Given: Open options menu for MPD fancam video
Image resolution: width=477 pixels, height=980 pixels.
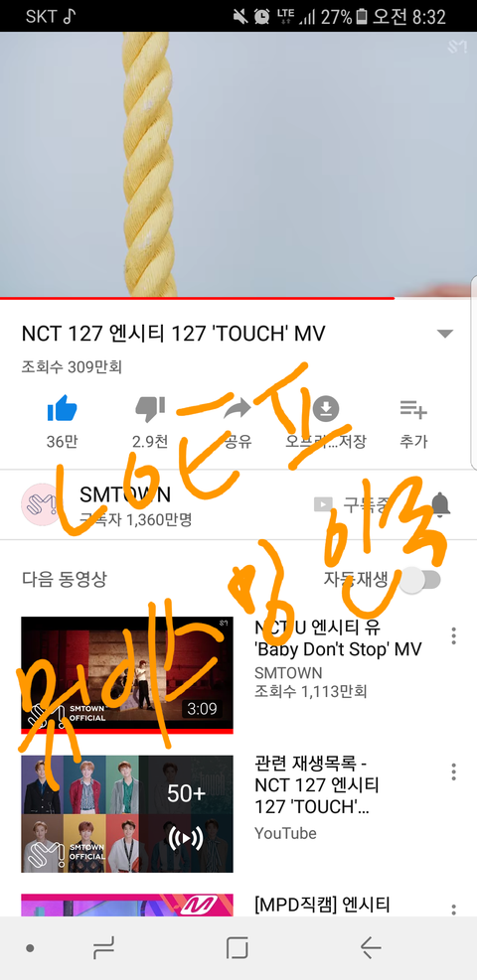Looking at the screenshot, I should (x=454, y=910).
